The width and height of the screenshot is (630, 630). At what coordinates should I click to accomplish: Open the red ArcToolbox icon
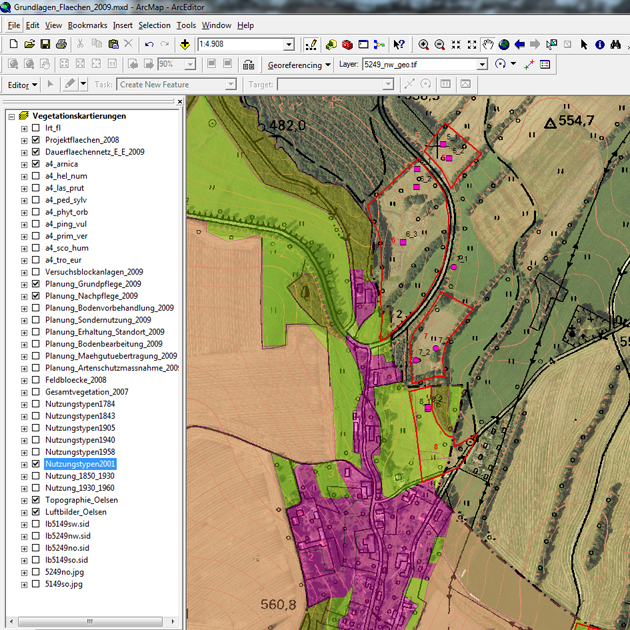[348, 44]
